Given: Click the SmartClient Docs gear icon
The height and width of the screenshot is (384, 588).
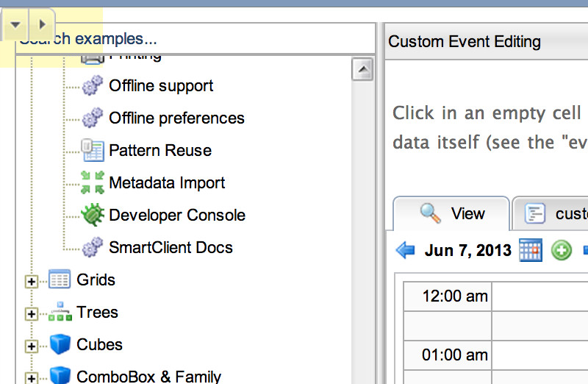Looking at the screenshot, I should pos(92,248).
